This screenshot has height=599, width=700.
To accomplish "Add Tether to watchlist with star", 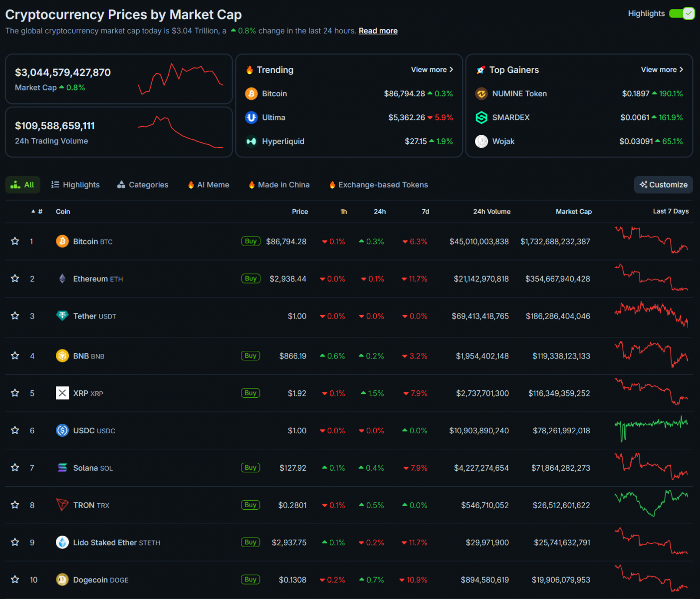I will (x=15, y=316).
